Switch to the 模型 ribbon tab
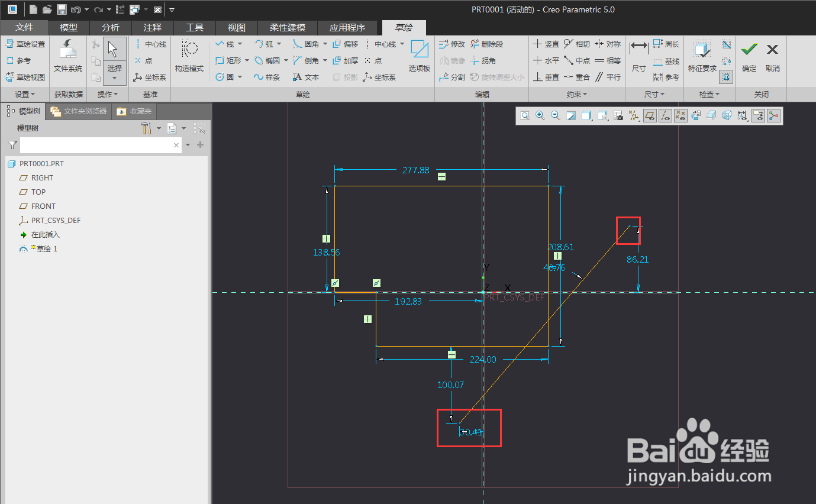This screenshot has width=816, height=504. coord(69,27)
